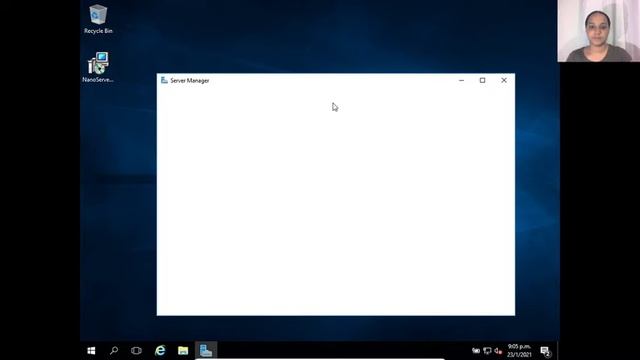
Task: Maximize the Server Manager window
Action: (482, 80)
